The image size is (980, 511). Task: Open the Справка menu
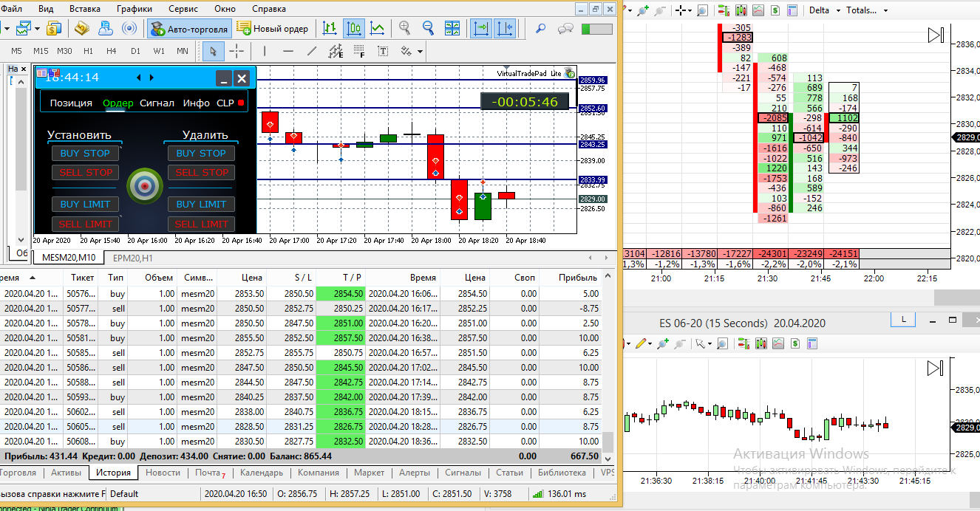click(269, 9)
